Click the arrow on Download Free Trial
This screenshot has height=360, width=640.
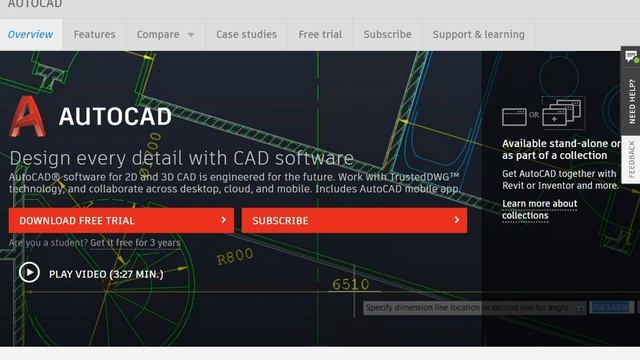pos(223,220)
